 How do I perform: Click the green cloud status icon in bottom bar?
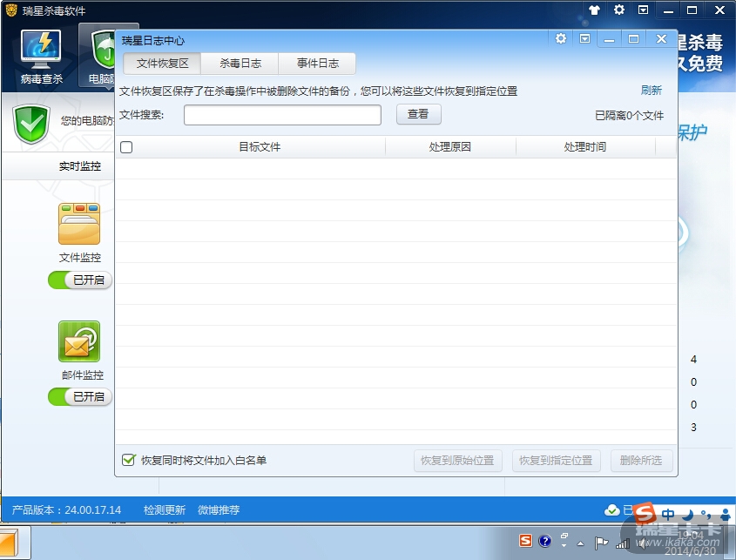click(x=611, y=509)
